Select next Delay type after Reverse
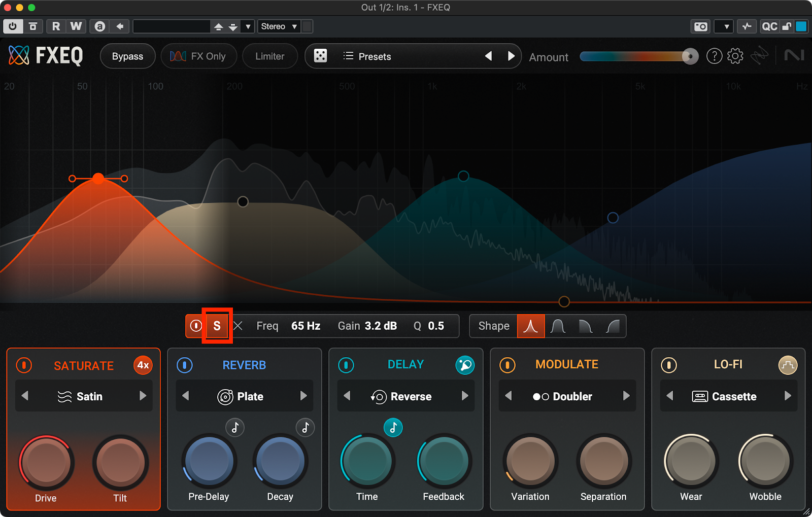This screenshot has width=812, height=517. click(x=464, y=396)
